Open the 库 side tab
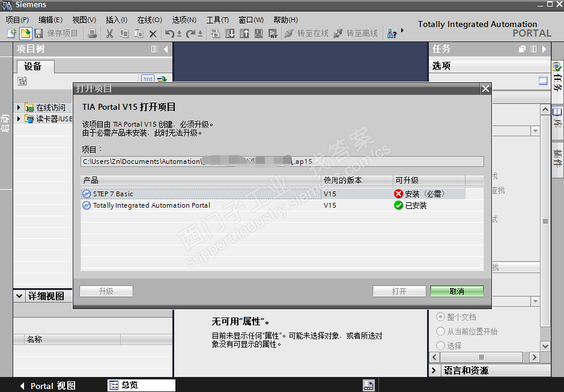Viewport: 564px width, 392px height. point(557,123)
